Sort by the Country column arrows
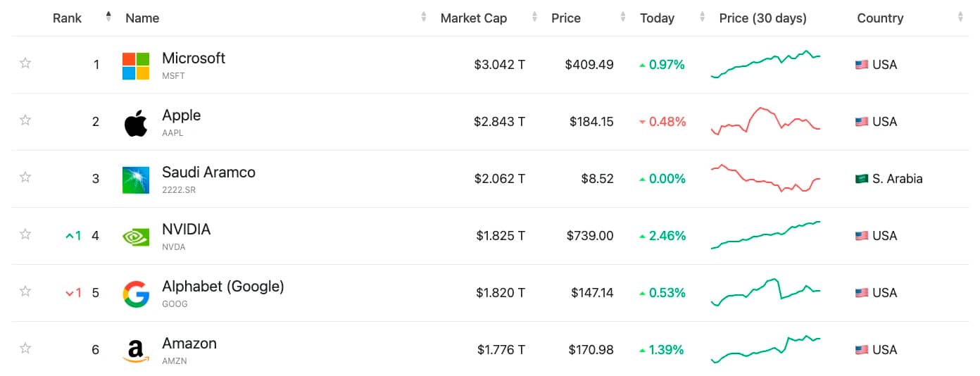Viewport: 980px width, 376px height. (x=960, y=18)
